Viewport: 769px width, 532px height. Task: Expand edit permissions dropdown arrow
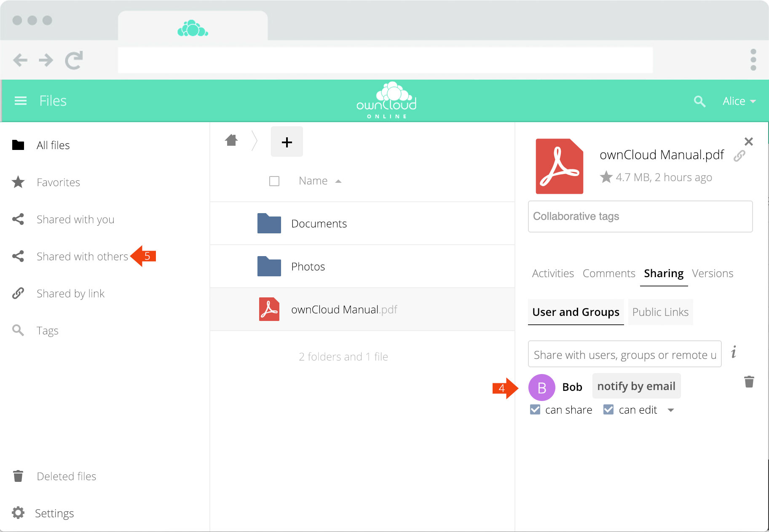(671, 410)
